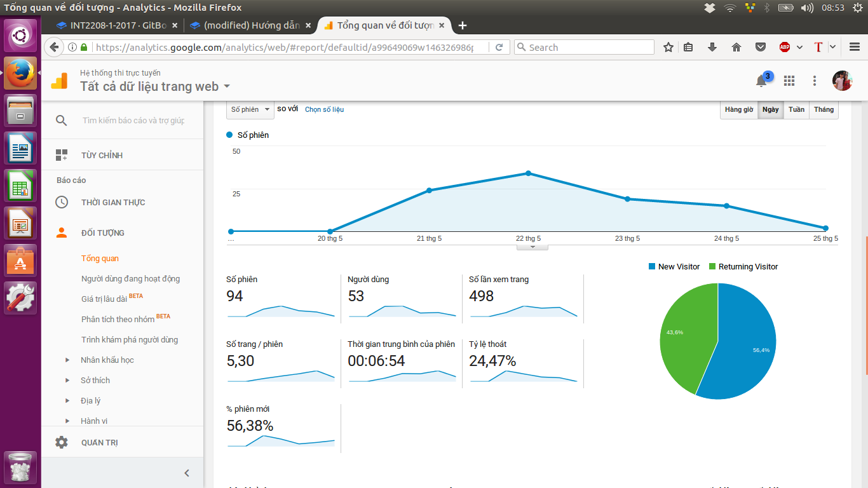Click the Firefox home icon
Viewport: 868px width, 488px height.
[736, 47]
